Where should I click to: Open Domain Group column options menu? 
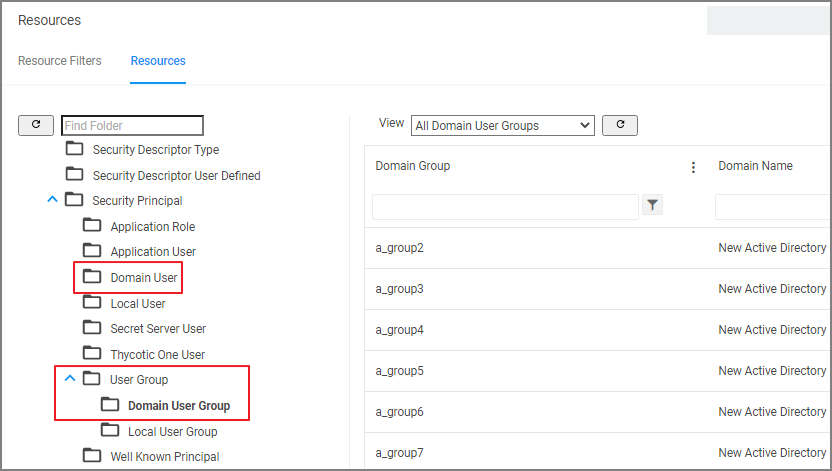tap(693, 168)
